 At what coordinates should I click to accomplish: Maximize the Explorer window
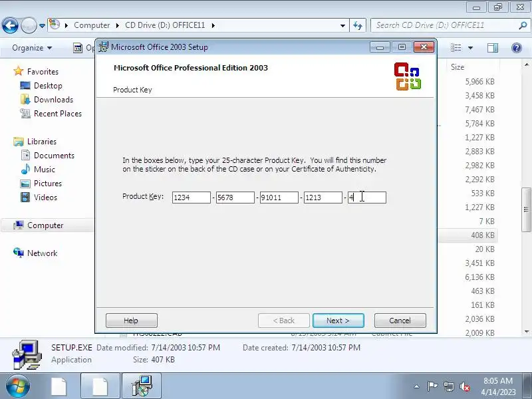click(x=497, y=7)
